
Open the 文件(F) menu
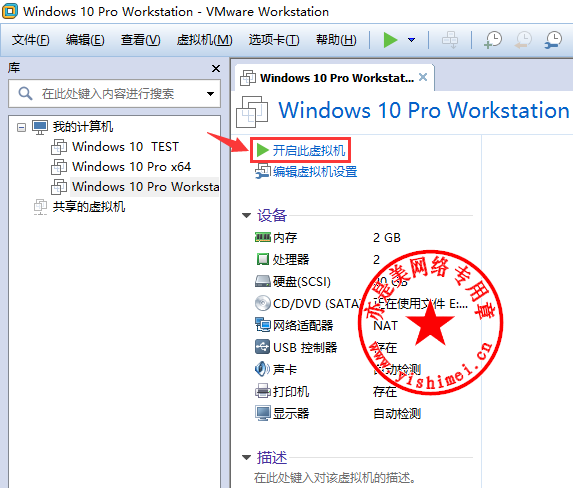30,39
